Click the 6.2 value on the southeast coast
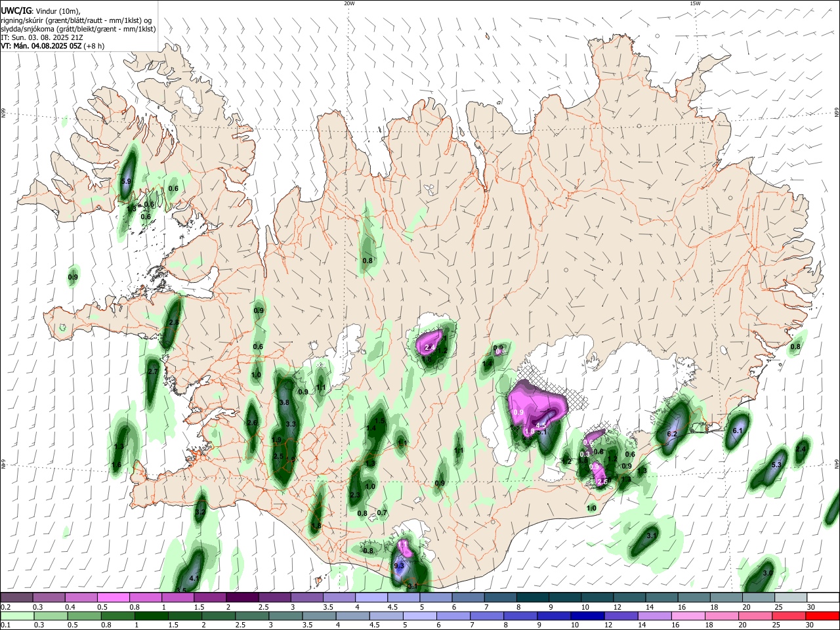 coord(672,434)
